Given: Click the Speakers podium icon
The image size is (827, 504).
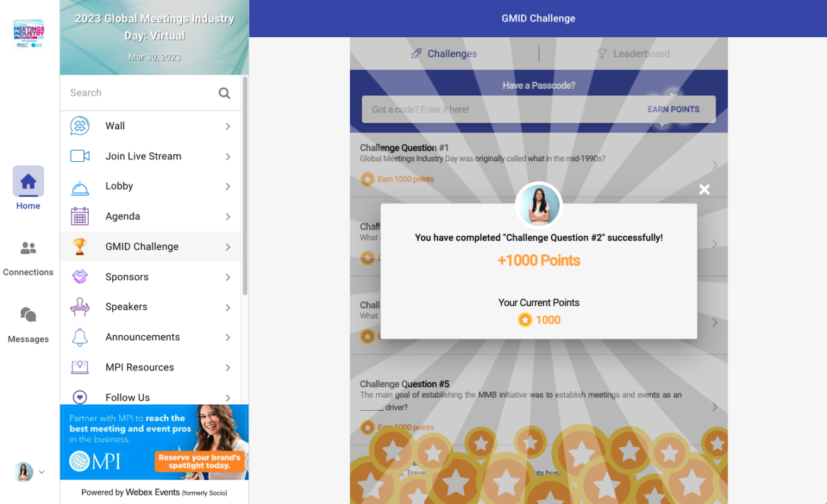Looking at the screenshot, I should (80, 307).
